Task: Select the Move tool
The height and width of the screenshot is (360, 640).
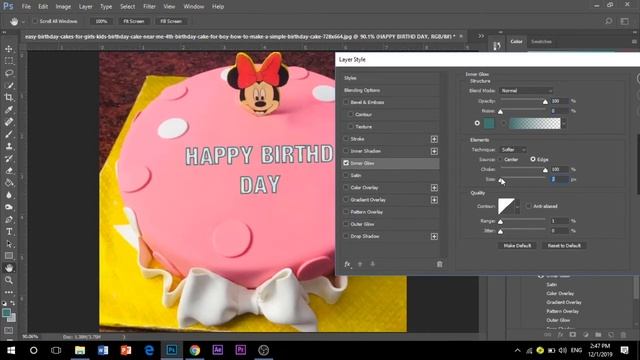Action: (9, 49)
